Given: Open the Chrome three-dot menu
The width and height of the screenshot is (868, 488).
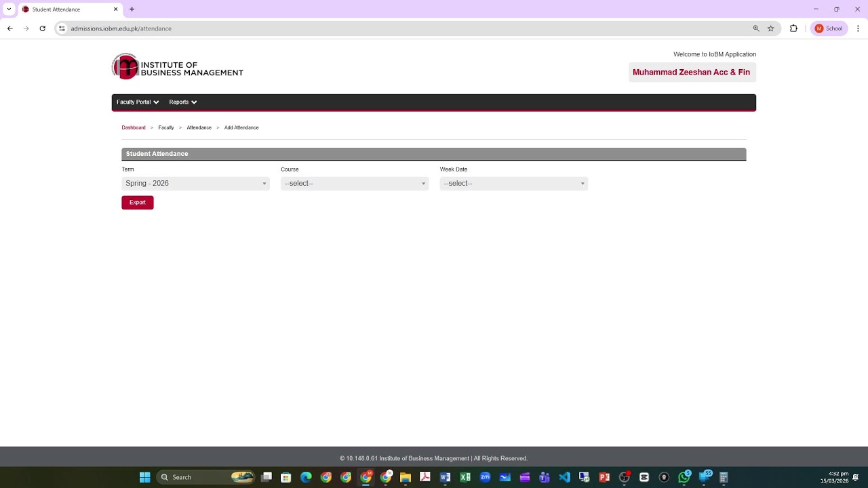Looking at the screenshot, I should (858, 28).
